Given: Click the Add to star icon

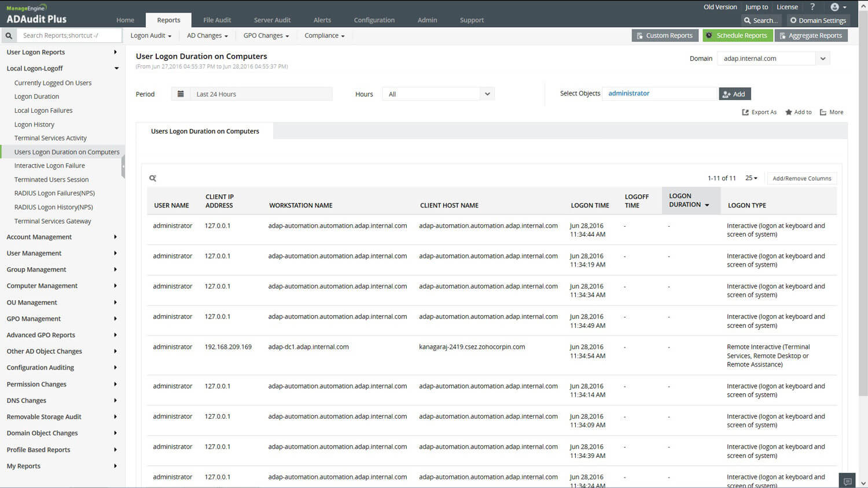Looking at the screenshot, I should [788, 112].
